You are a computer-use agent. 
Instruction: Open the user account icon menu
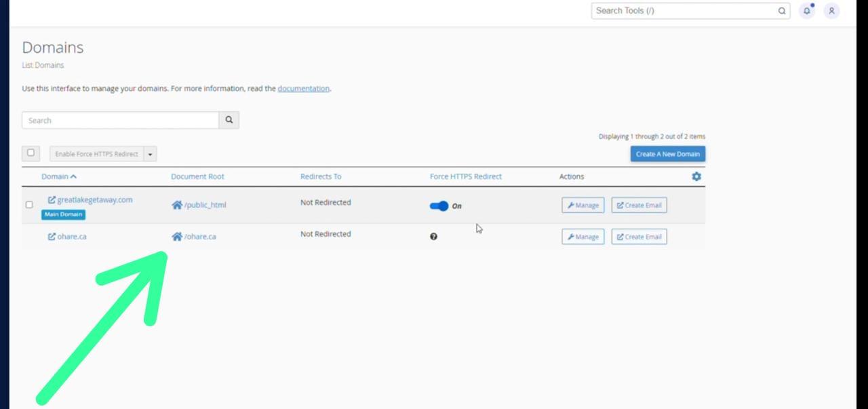pos(831,11)
